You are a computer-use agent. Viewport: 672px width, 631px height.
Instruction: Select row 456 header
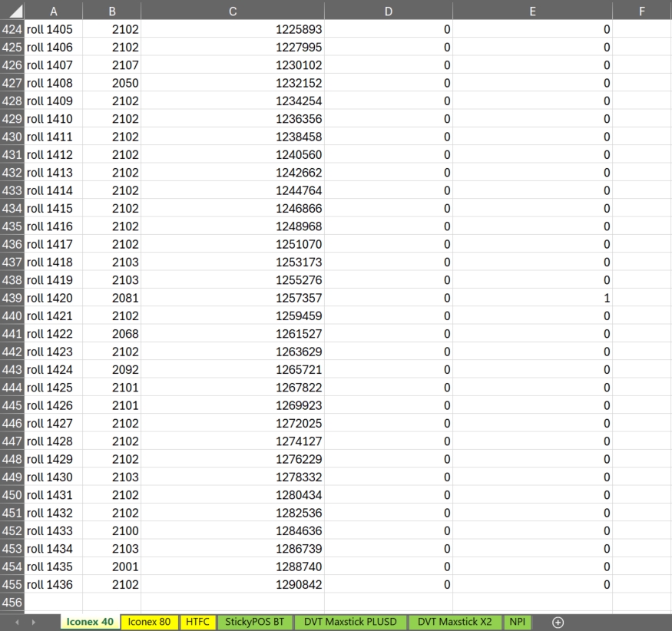tap(12, 603)
